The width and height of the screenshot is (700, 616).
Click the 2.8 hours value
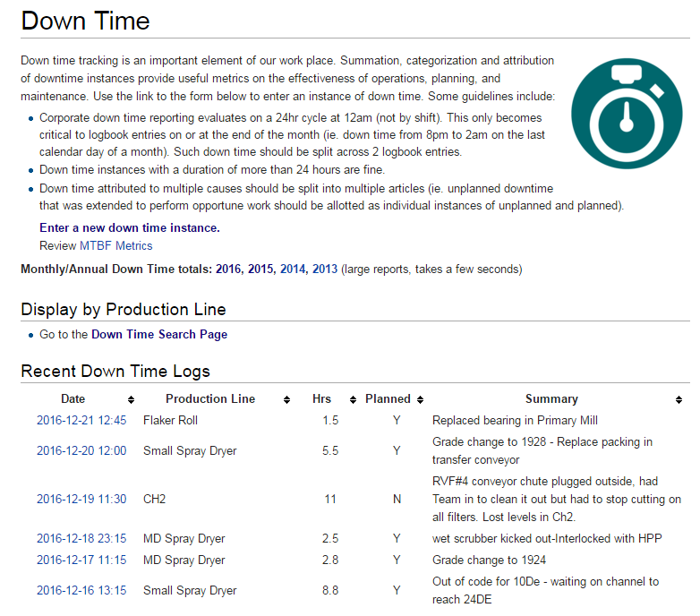click(x=330, y=560)
